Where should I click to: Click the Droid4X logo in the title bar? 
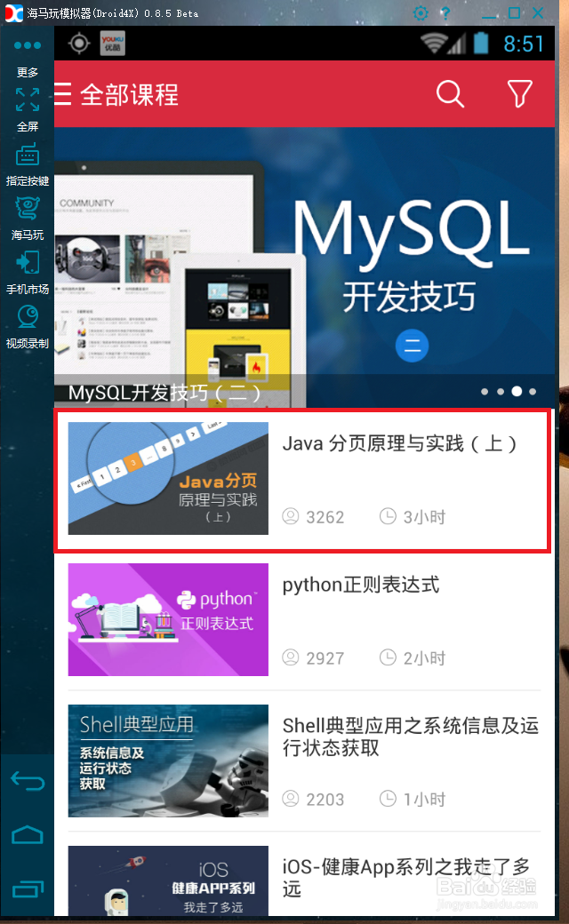click(14, 13)
